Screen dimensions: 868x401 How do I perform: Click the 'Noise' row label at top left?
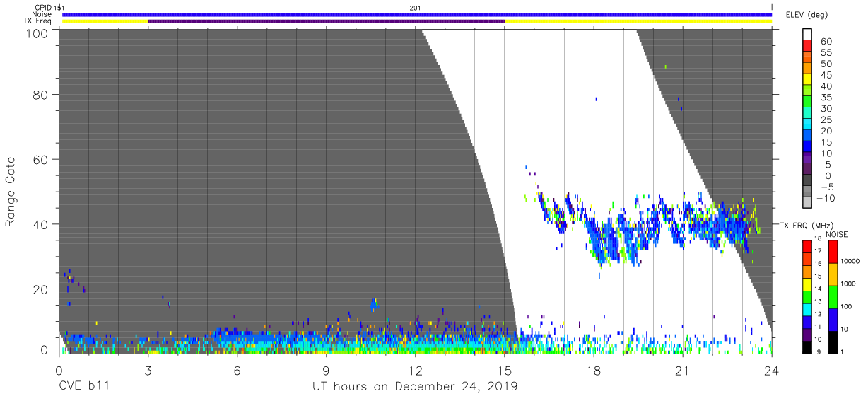(42, 14)
